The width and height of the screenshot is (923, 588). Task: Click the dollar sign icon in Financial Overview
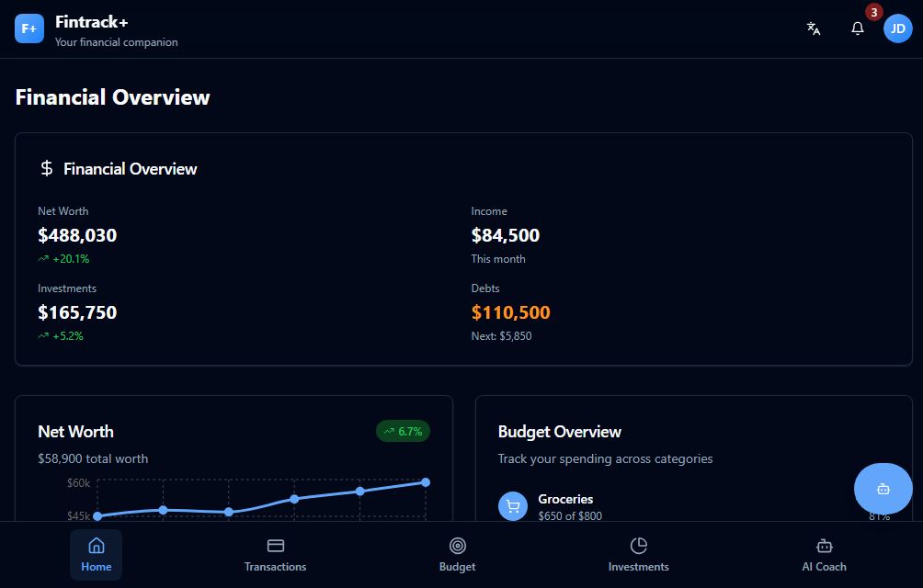[47, 169]
